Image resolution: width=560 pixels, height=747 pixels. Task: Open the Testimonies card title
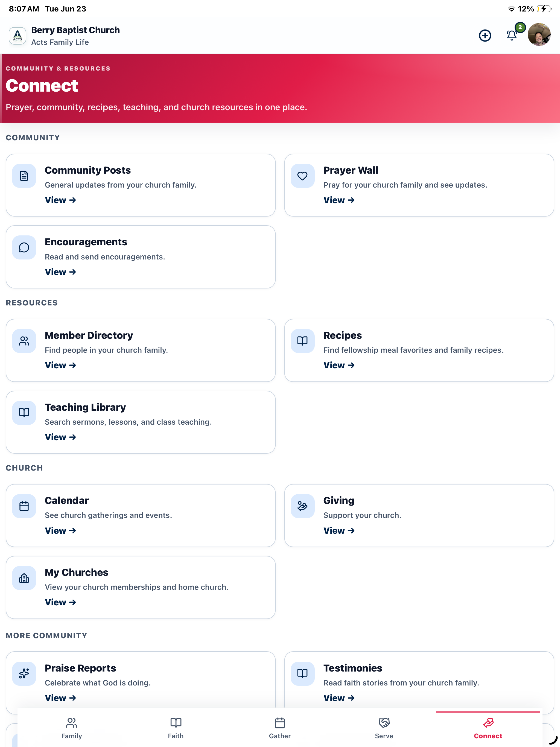coord(353,668)
